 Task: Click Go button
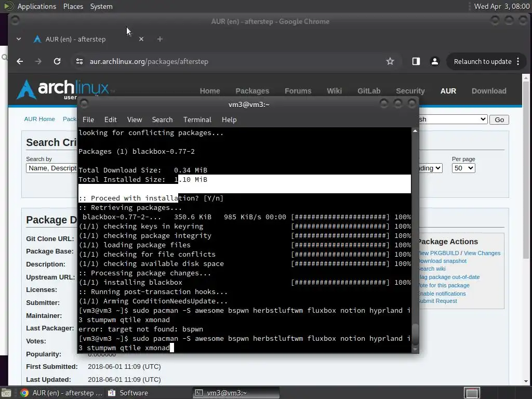click(x=499, y=119)
